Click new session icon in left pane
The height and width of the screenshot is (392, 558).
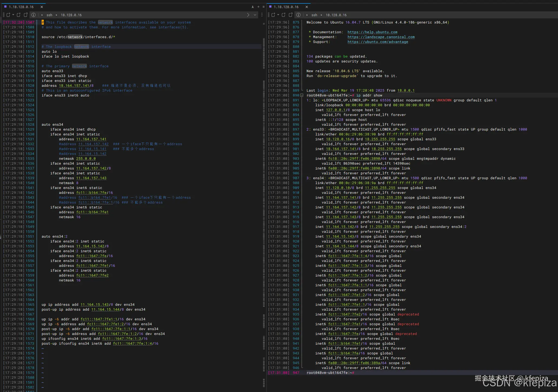pyautogui.click(x=8, y=15)
